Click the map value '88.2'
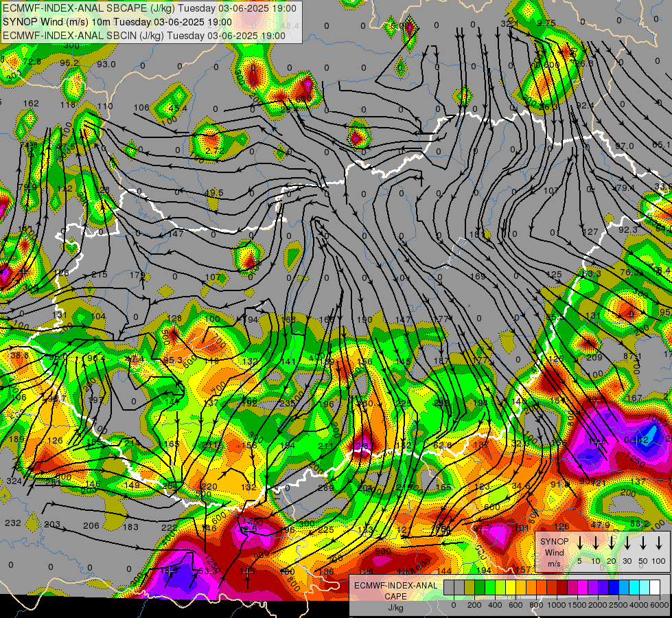 click(x=640, y=523)
